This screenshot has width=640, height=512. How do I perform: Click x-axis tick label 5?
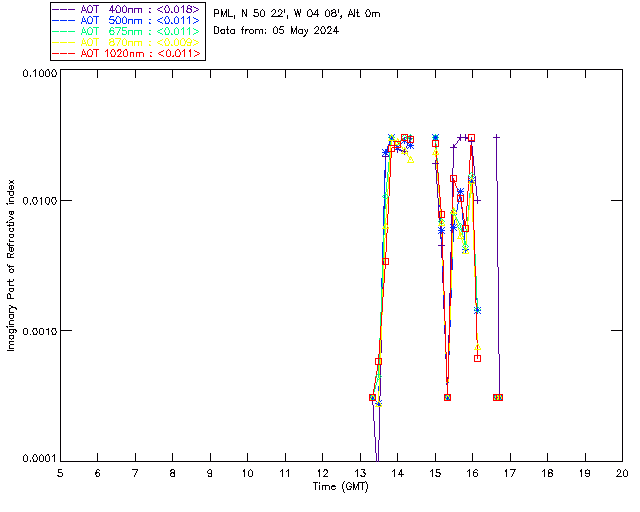[60, 473]
